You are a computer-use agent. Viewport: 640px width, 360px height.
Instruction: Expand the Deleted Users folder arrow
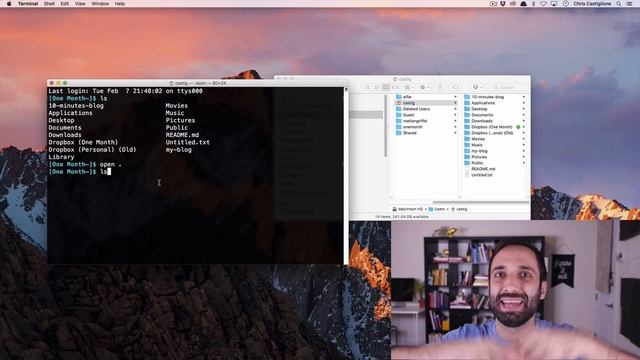point(455,109)
